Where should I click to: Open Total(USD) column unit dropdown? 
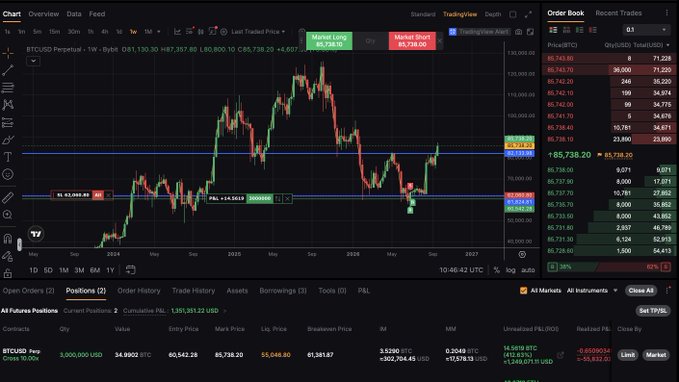point(668,45)
